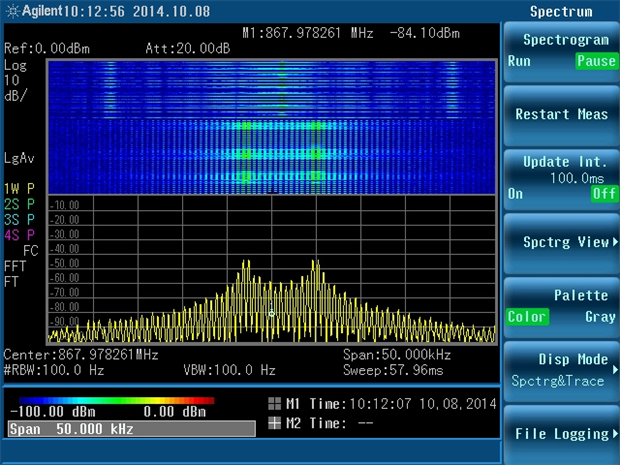Select the M1 marker circle on trace

click(272, 314)
